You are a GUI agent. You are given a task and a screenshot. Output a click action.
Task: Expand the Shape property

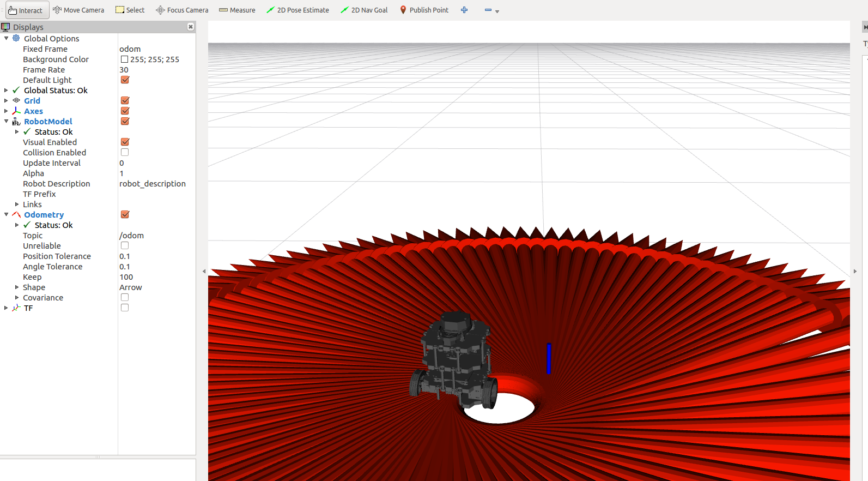pos(17,287)
